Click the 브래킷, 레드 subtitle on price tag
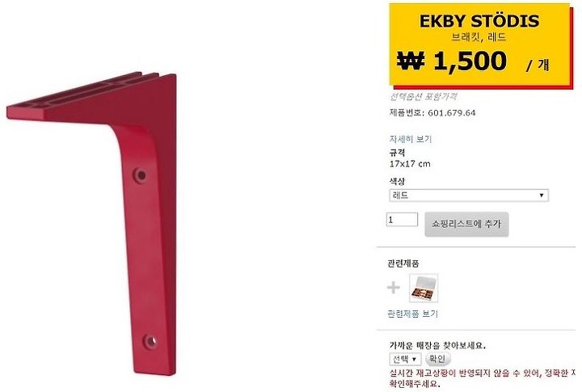The width and height of the screenshot is (582, 392). click(479, 37)
